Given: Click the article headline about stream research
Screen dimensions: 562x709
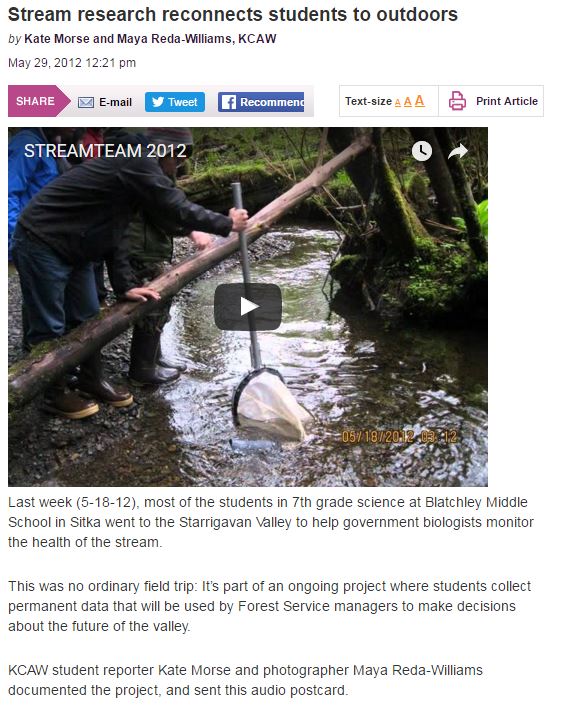Looking at the screenshot, I should click(x=233, y=14).
